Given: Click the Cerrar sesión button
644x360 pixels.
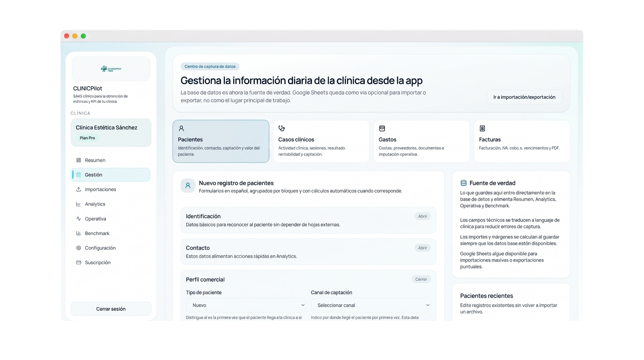Looking at the screenshot, I should pyautogui.click(x=111, y=309).
